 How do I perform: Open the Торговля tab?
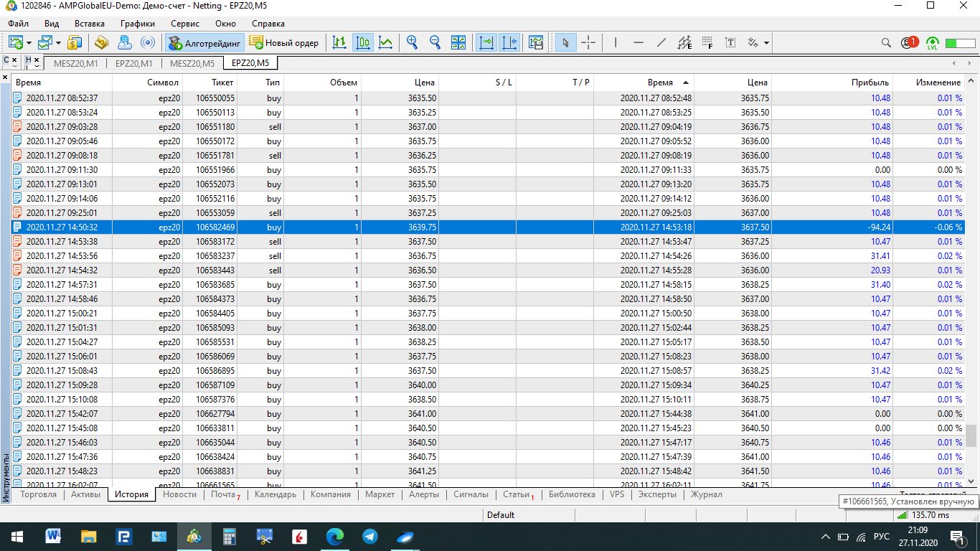(x=39, y=494)
